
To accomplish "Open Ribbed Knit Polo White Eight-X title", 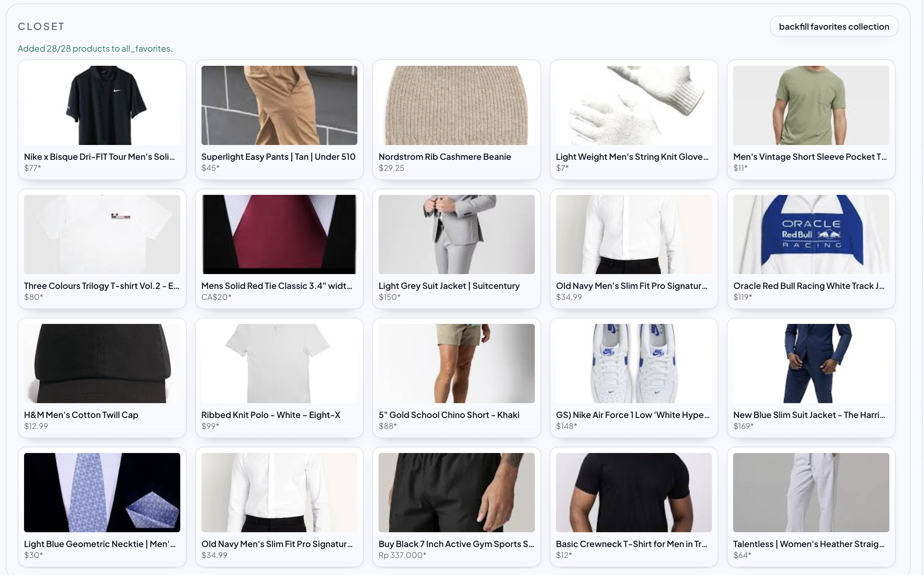I will (271, 415).
